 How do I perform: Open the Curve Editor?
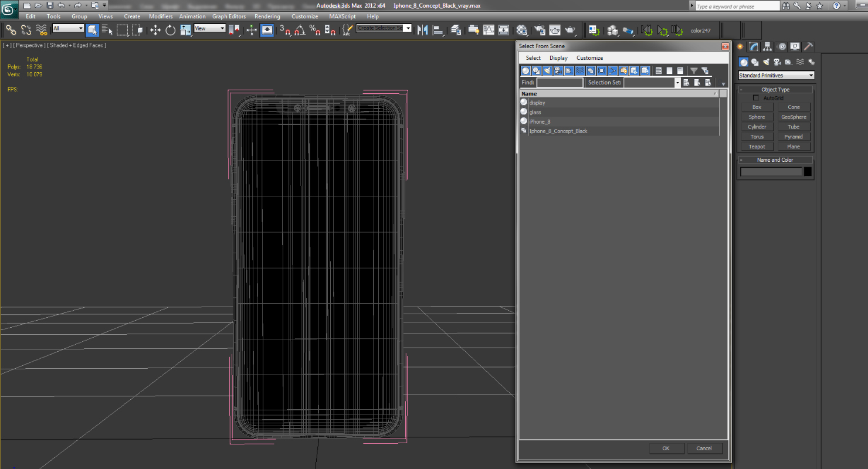(x=489, y=30)
